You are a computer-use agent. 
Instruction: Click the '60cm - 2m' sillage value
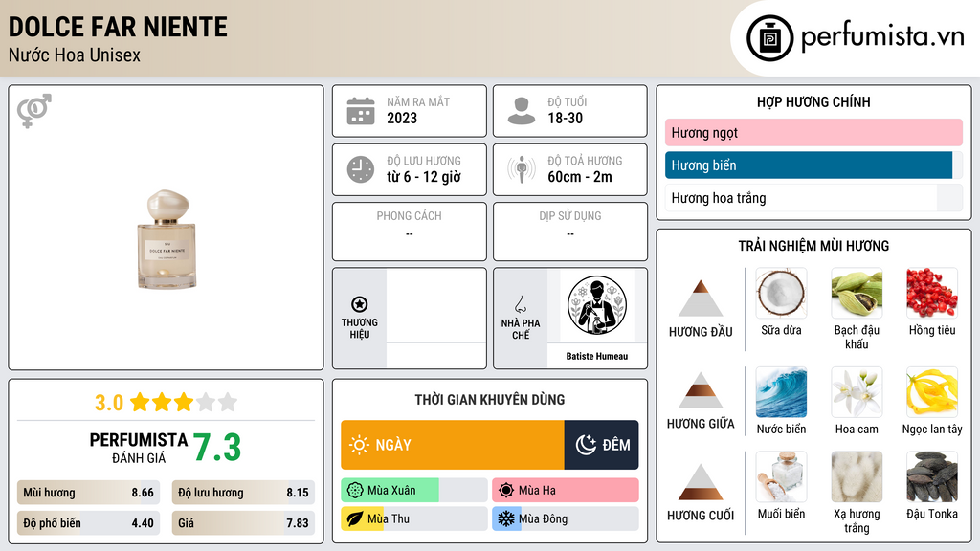pyautogui.click(x=580, y=177)
